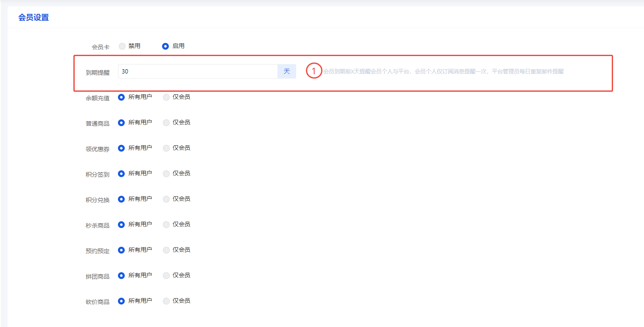
Task: Click the circled number 1 annotation marker
Action: tap(314, 71)
